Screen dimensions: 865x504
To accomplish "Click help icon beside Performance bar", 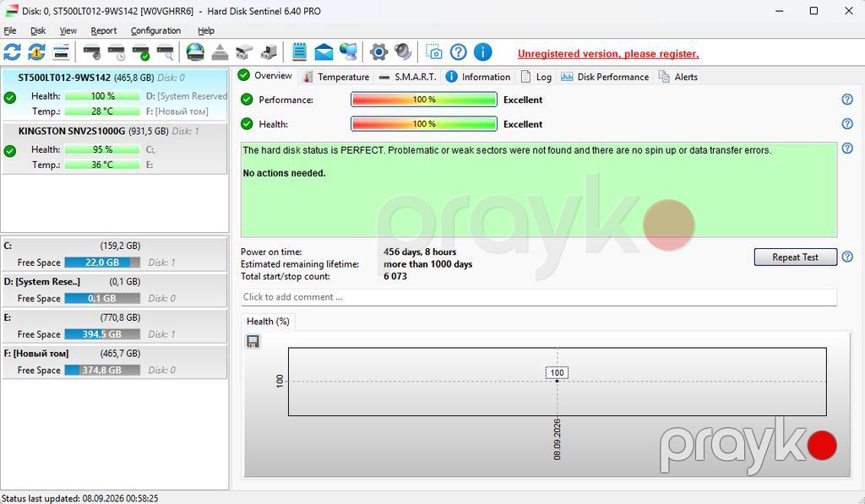I will (x=847, y=100).
